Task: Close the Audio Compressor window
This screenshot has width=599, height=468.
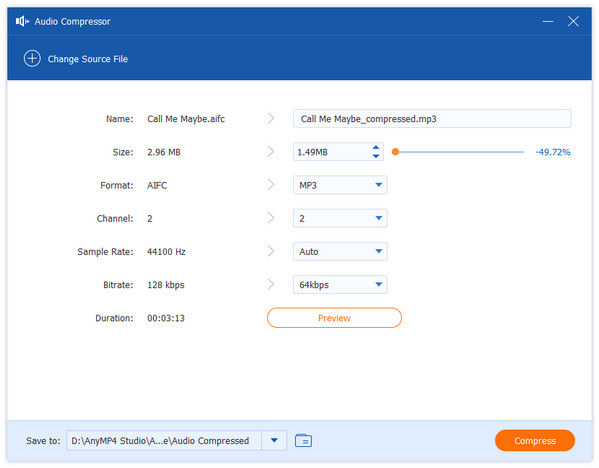Action: (573, 21)
